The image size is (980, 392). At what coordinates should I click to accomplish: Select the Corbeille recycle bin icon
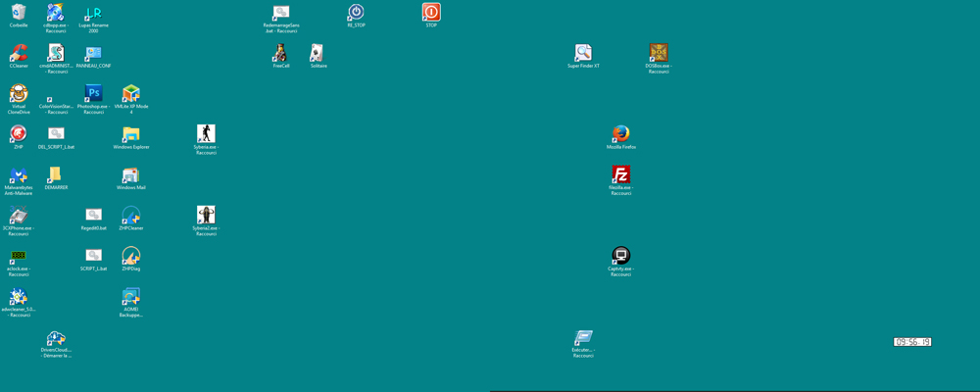[19, 12]
